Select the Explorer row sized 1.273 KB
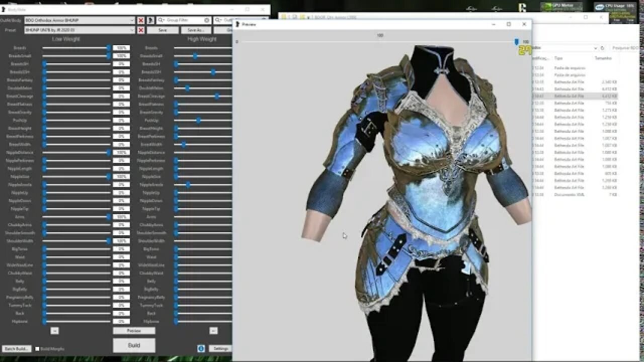Viewport: 644px width, 362px height. click(x=576, y=110)
